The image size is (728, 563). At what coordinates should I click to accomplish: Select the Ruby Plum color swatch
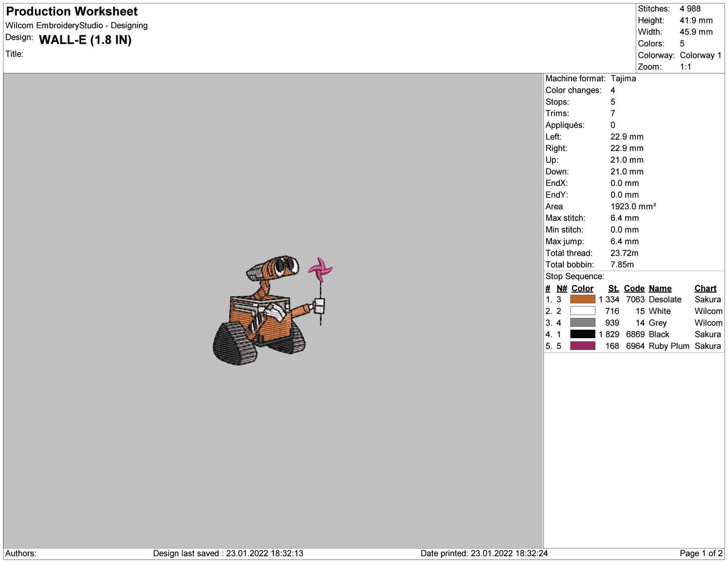[582, 346]
